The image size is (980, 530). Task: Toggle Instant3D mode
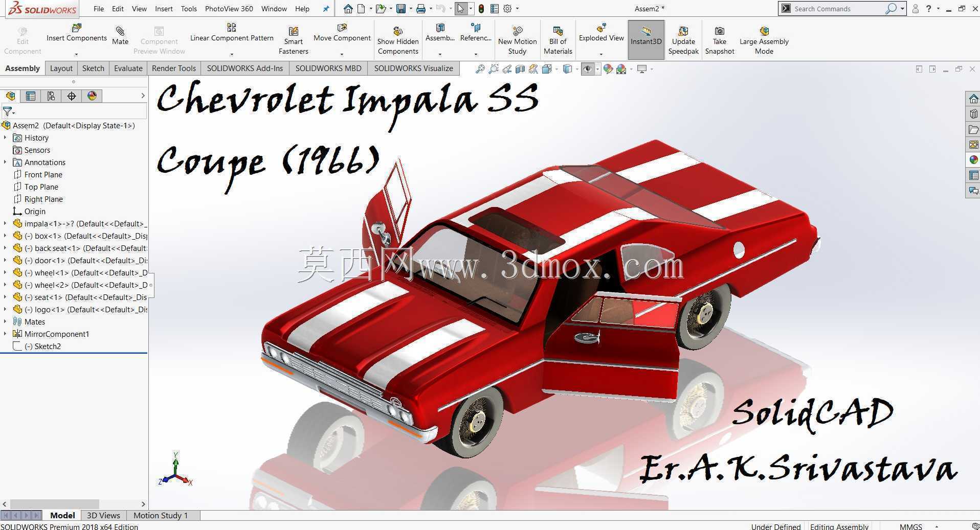click(x=646, y=40)
